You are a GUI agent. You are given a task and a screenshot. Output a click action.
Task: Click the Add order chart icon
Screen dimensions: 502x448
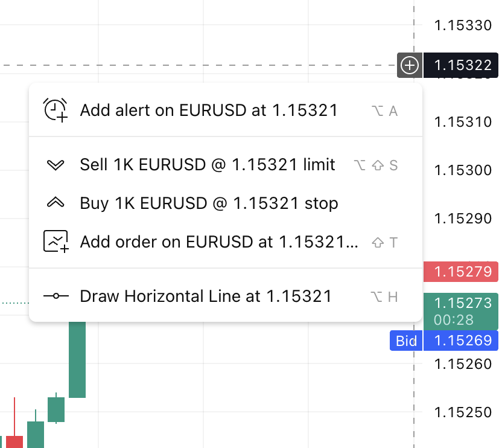coord(56,242)
